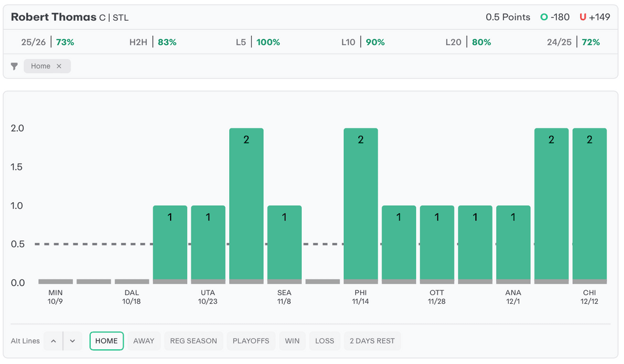Click the filter funnel icon

click(14, 66)
